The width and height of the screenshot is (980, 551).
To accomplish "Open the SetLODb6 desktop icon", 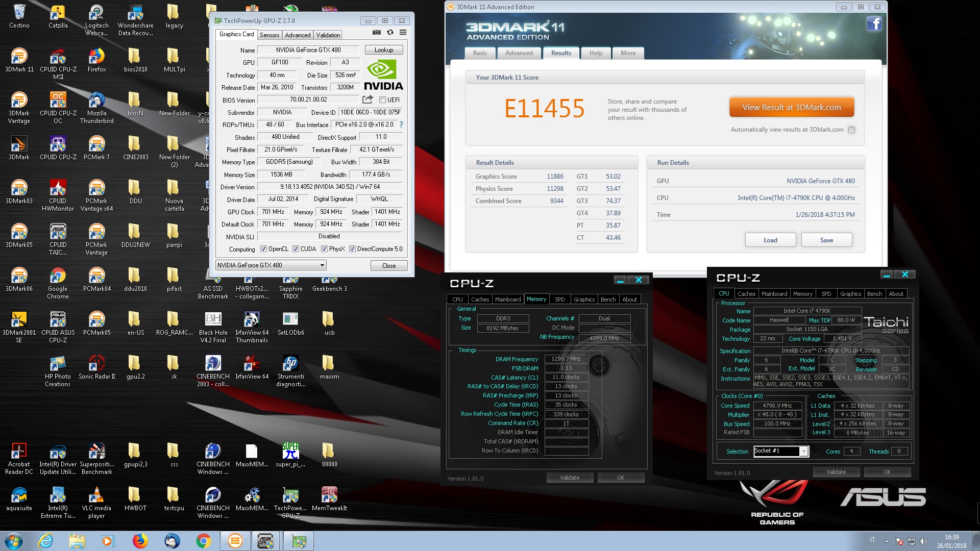I will click(290, 324).
